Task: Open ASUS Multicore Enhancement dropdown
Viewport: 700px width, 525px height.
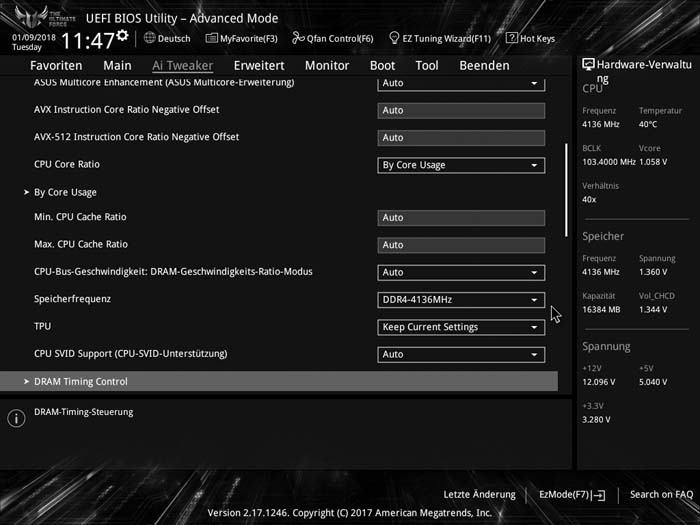Action: click(461, 84)
